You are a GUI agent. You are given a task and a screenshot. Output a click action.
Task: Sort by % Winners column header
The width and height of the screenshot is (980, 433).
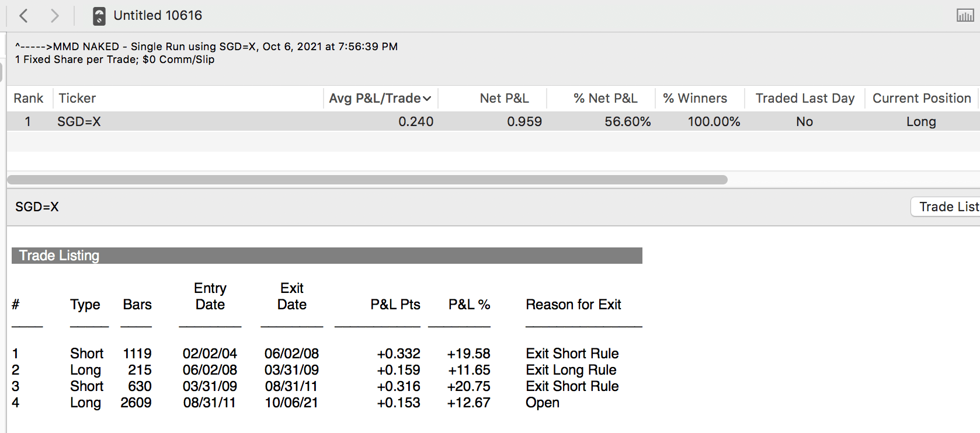click(x=695, y=99)
